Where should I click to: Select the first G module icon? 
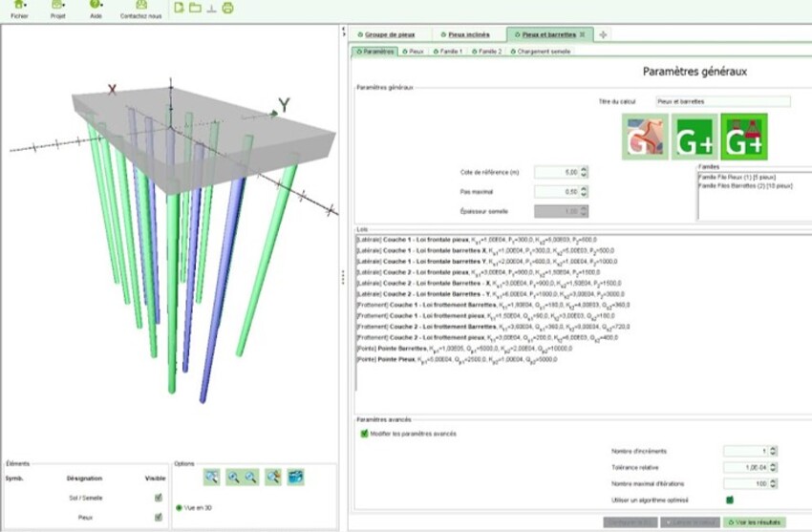(644, 137)
